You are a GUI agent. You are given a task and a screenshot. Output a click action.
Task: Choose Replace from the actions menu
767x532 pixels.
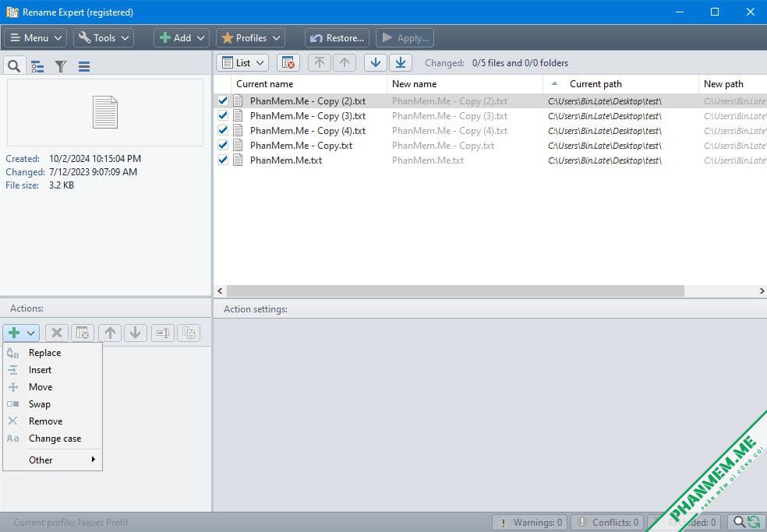(x=52, y=353)
